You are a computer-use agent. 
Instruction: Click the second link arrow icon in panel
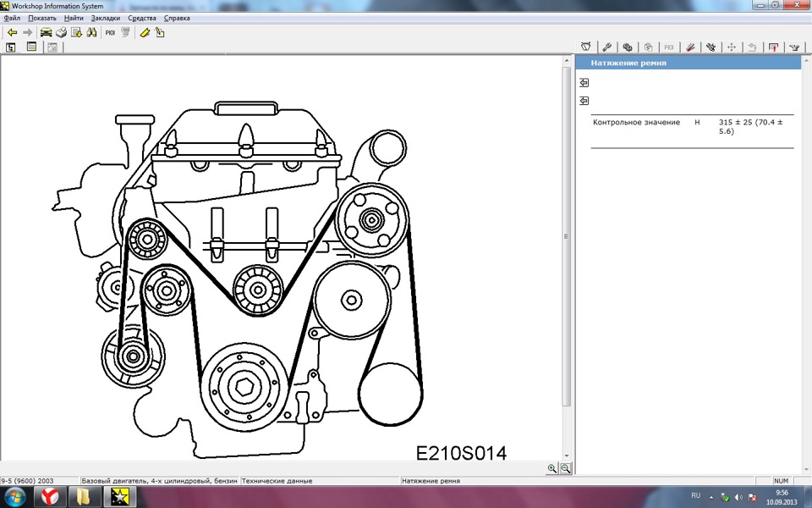[584, 101]
